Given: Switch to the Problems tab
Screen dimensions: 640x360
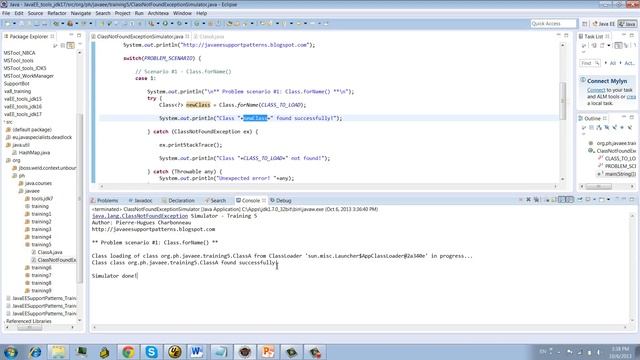Looking at the screenshot, I should coord(104,200).
